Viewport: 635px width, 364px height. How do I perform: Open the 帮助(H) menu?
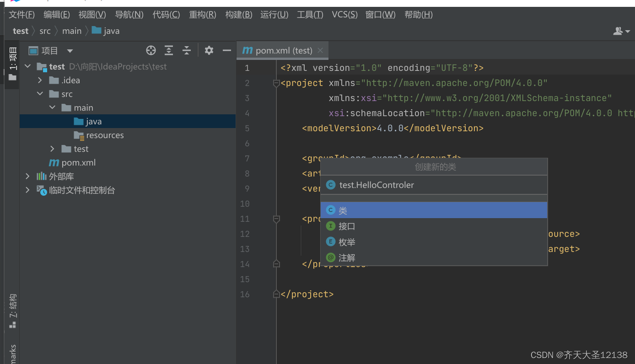(x=419, y=15)
